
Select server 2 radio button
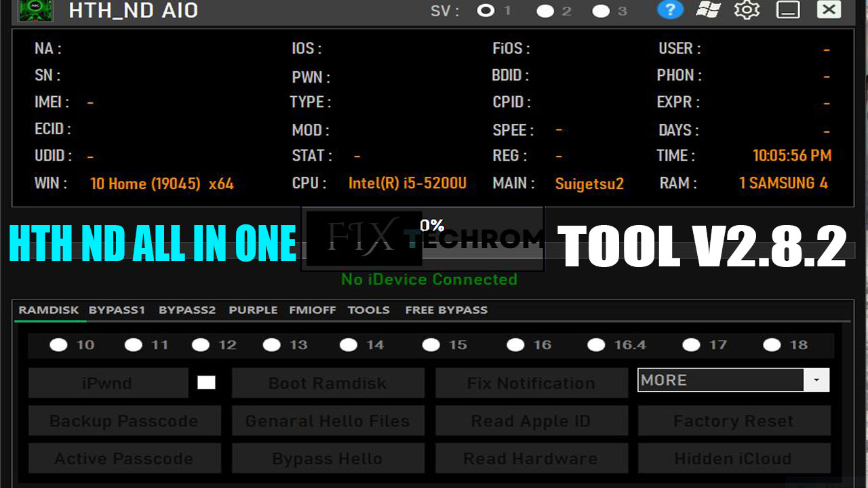point(545,12)
